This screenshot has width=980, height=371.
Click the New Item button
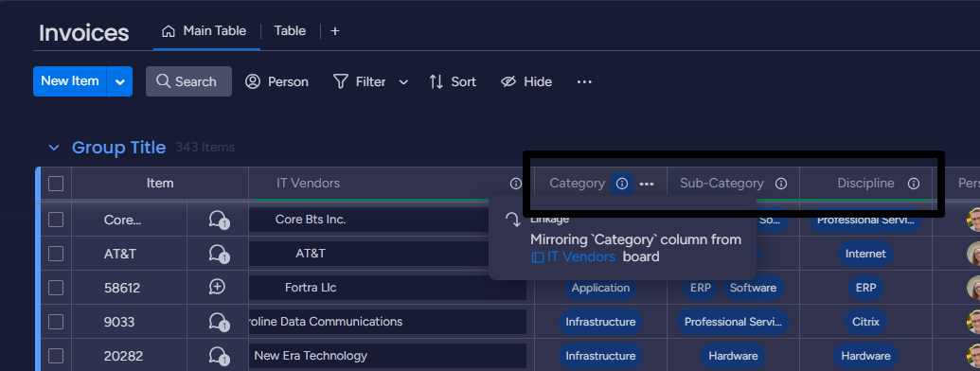tap(70, 81)
